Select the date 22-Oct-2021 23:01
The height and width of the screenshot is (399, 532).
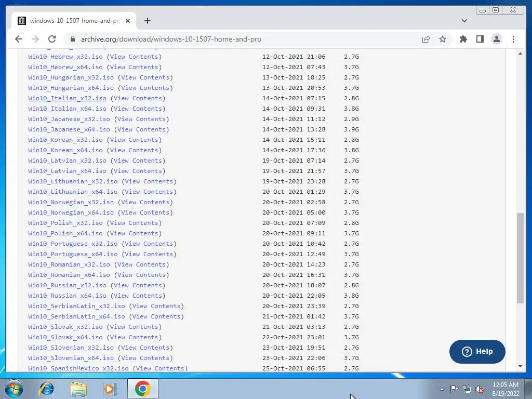tap(294, 337)
